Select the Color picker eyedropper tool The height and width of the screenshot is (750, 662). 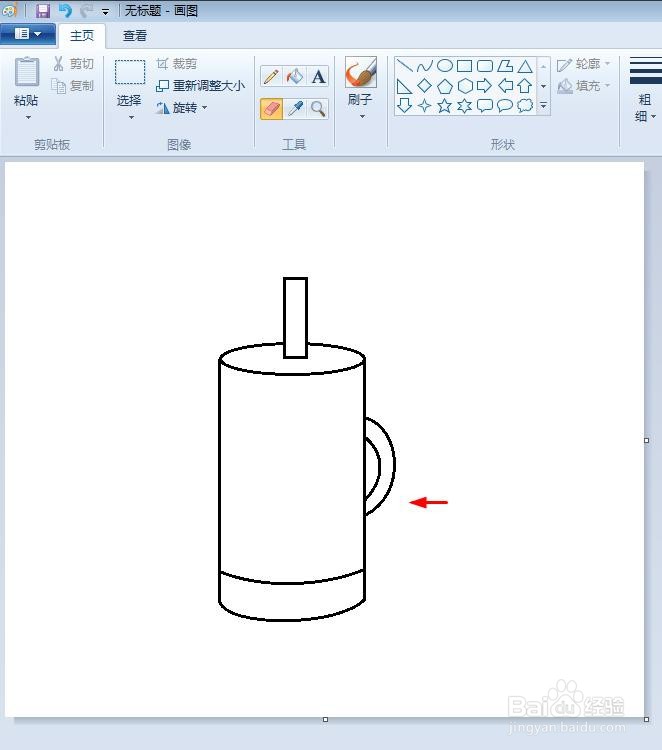(x=295, y=109)
